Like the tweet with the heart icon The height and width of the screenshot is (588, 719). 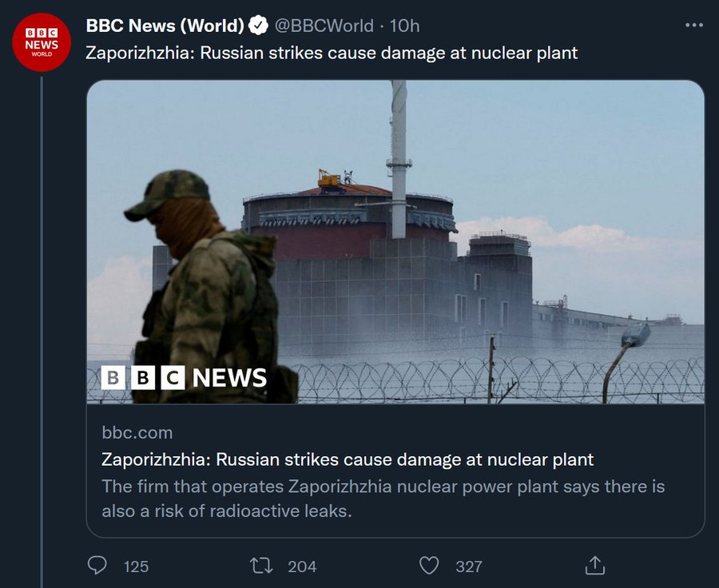pos(429,566)
